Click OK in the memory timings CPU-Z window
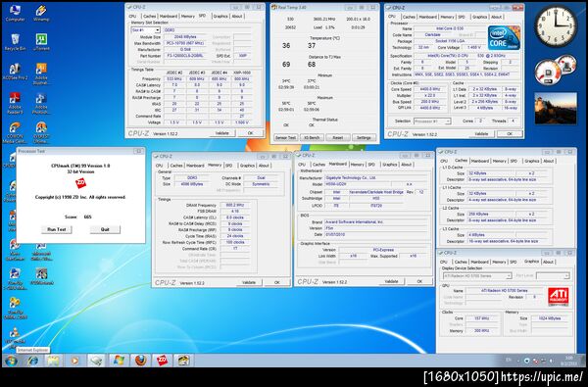The width and height of the screenshot is (588, 387). click(277, 282)
